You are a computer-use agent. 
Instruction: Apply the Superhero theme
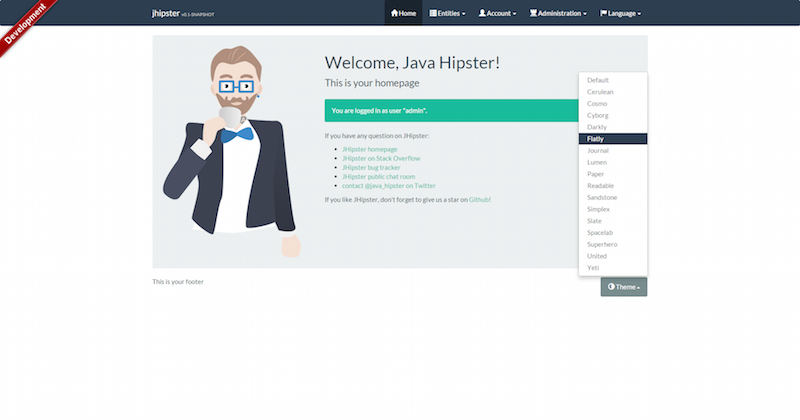[x=602, y=244]
